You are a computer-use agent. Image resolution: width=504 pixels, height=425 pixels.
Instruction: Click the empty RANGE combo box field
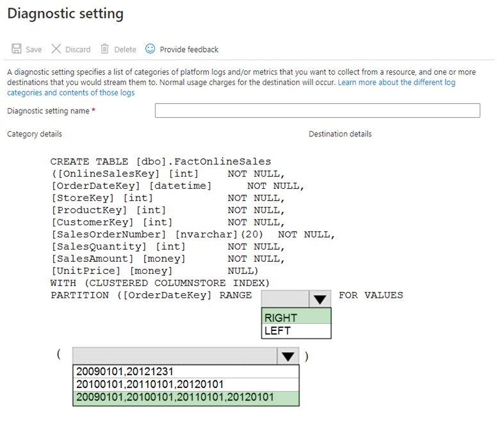coord(286,299)
